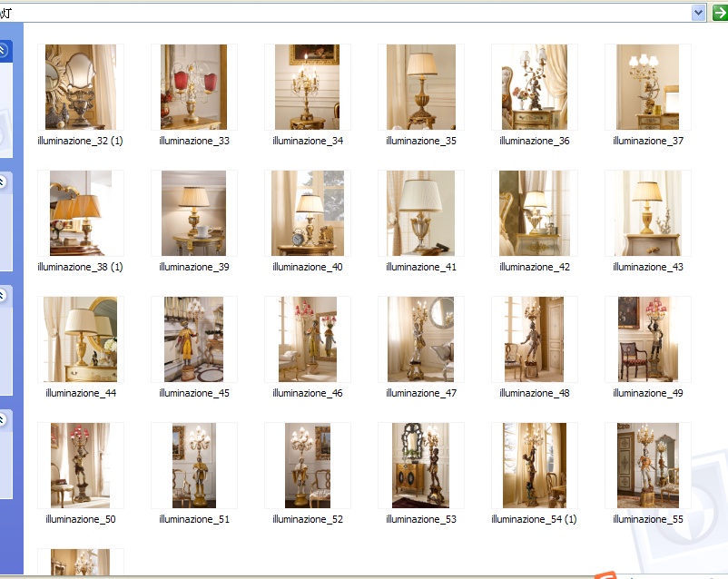Pick the illuminazione_46 statue lamp image
Screen dimensions: 728x579
click(308, 339)
